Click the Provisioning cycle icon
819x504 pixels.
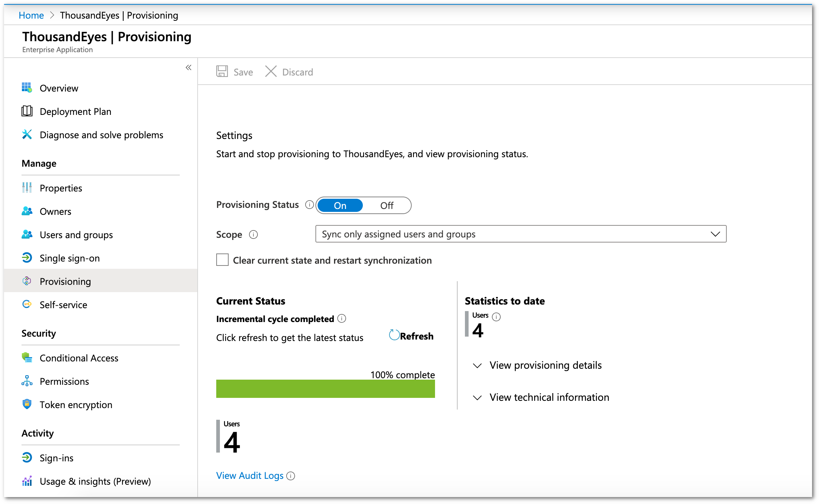(x=27, y=281)
